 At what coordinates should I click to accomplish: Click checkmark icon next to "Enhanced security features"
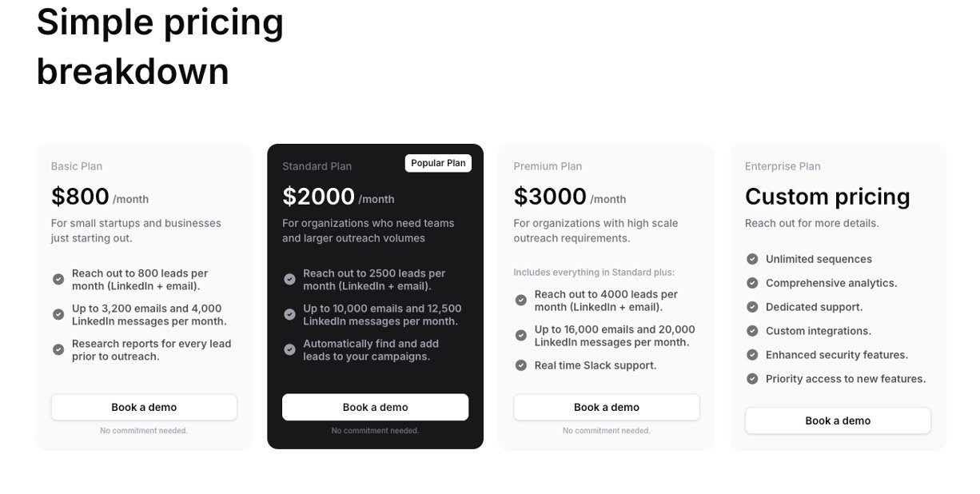(x=752, y=355)
